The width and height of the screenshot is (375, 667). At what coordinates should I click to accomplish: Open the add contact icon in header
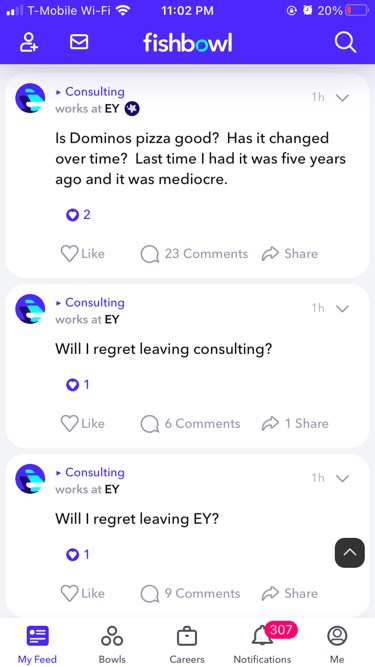click(28, 43)
